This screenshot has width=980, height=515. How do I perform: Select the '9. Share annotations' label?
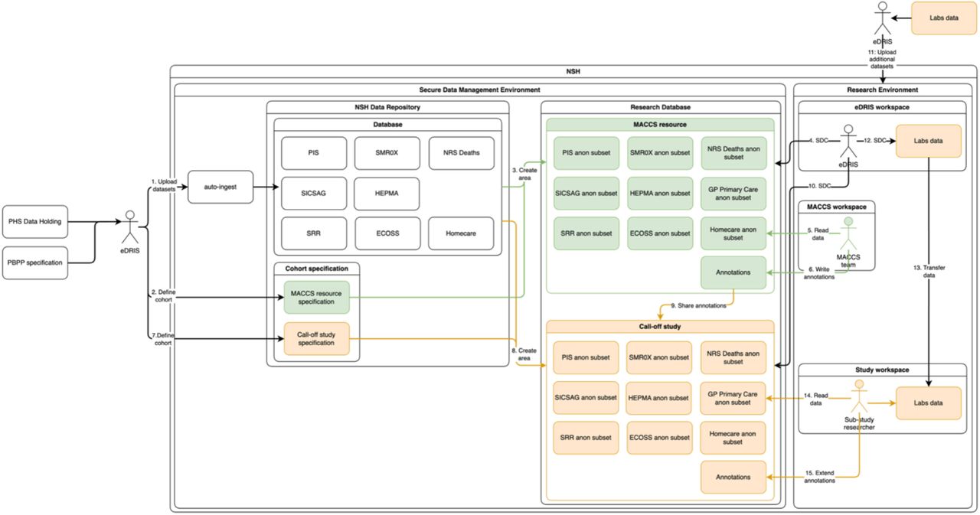[698, 306]
